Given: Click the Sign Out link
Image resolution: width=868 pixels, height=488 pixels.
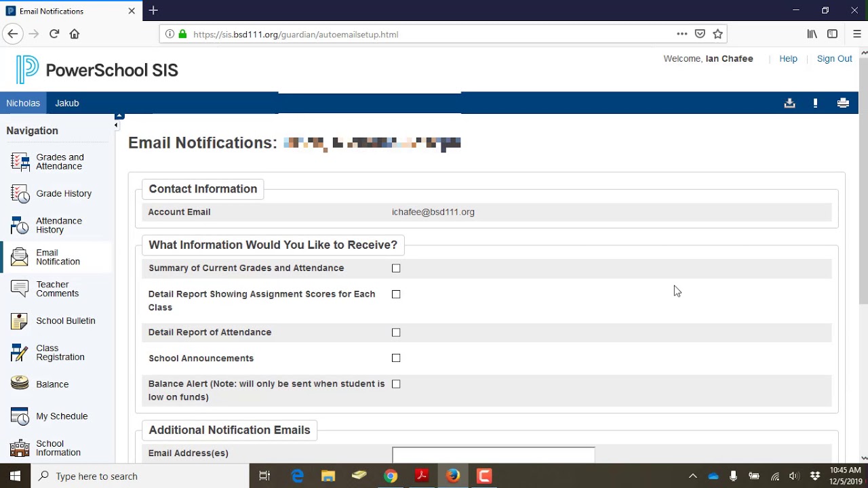Looking at the screenshot, I should pos(834,59).
